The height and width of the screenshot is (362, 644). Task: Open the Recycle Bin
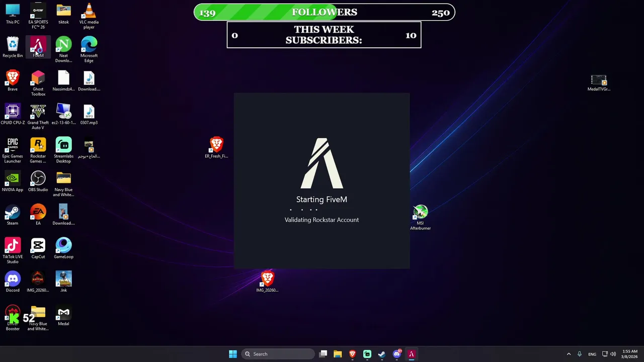click(13, 47)
